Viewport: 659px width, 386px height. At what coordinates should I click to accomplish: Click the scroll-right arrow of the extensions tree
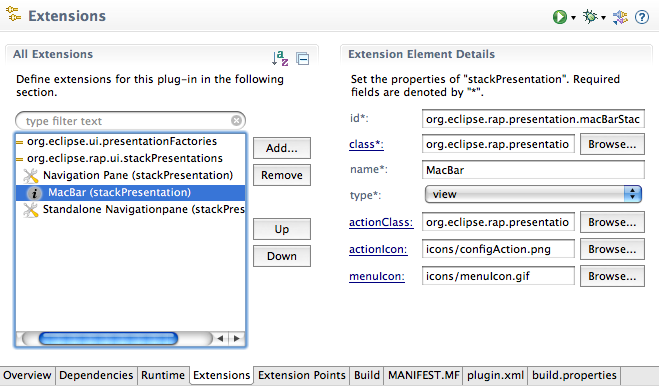pyautogui.click(x=237, y=338)
